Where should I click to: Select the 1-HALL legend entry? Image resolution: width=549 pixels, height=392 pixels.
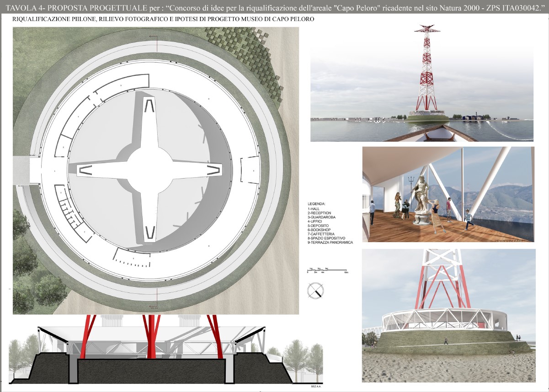click(x=314, y=208)
